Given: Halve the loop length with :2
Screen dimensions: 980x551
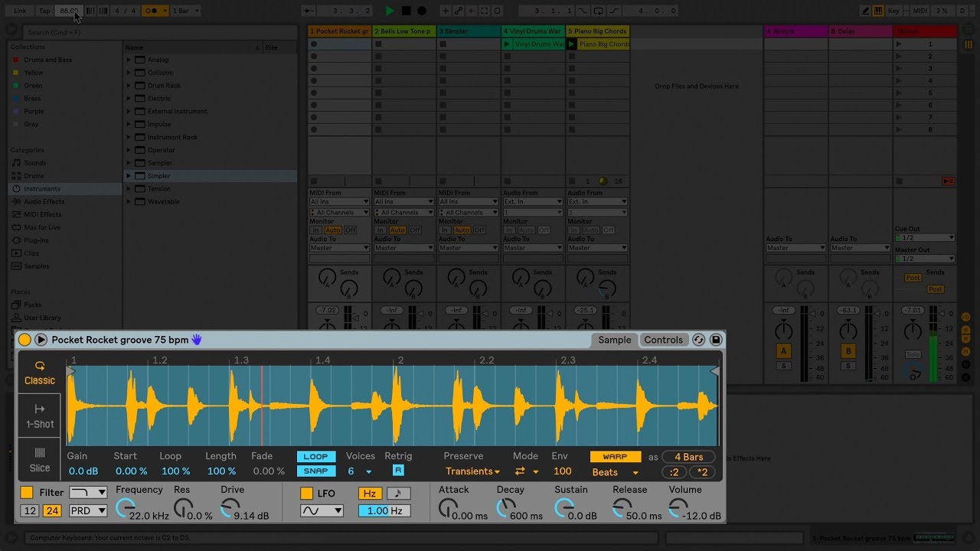Looking at the screenshot, I should 674,472.
